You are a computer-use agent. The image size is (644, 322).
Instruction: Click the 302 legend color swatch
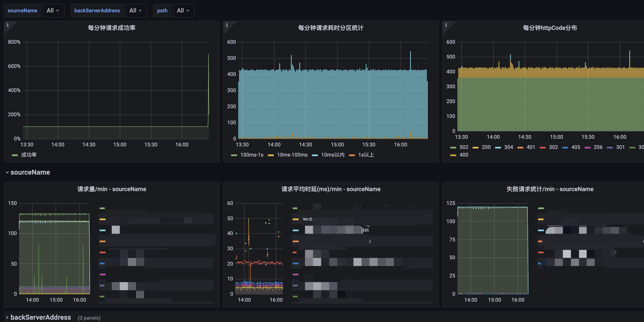[542, 147]
